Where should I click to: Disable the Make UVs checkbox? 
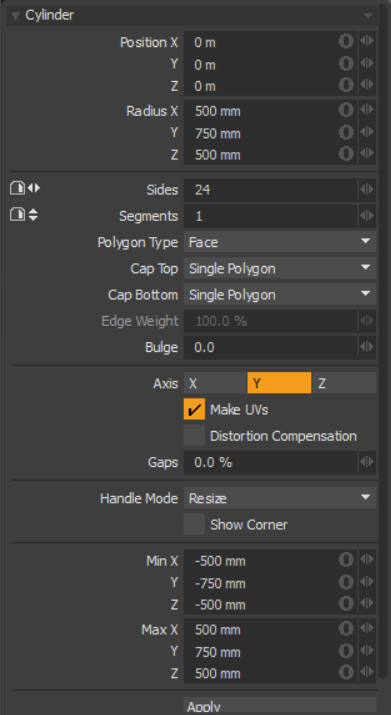coord(194,409)
